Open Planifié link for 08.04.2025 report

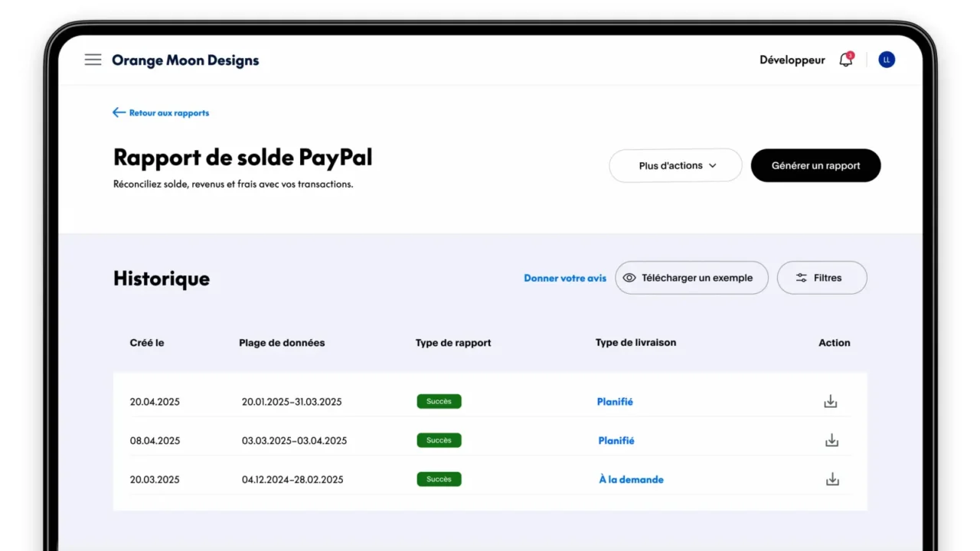pyautogui.click(x=616, y=441)
